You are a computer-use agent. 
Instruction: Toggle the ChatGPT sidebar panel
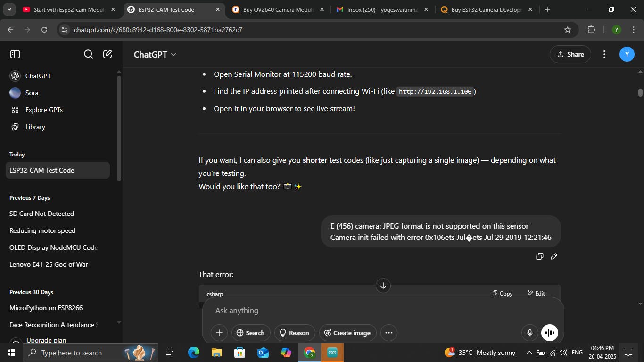[15, 54]
